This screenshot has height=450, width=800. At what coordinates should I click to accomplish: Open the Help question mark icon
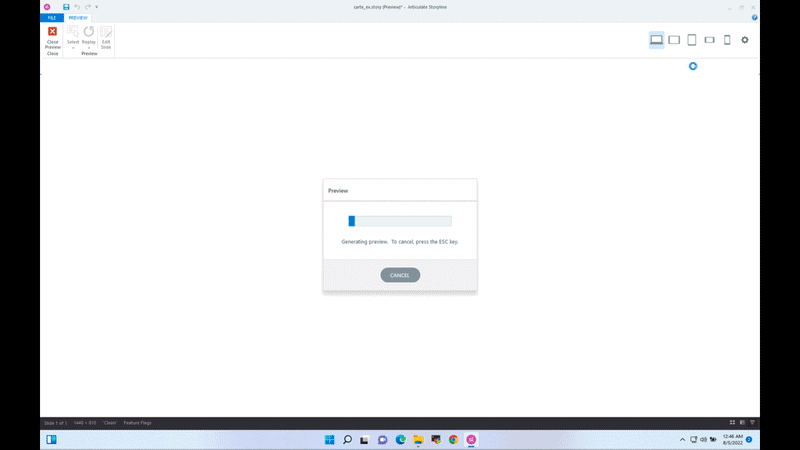(755, 17)
